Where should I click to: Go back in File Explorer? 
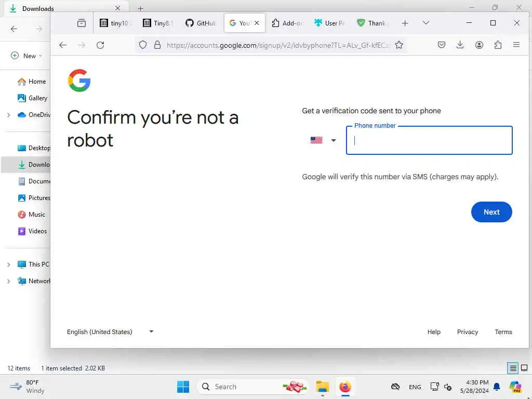point(14,29)
